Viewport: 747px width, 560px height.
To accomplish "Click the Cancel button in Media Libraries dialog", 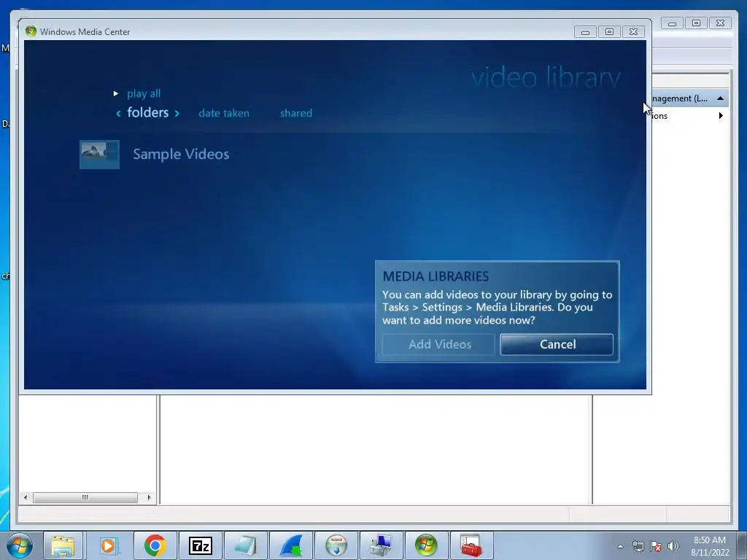I will click(x=557, y=344).
